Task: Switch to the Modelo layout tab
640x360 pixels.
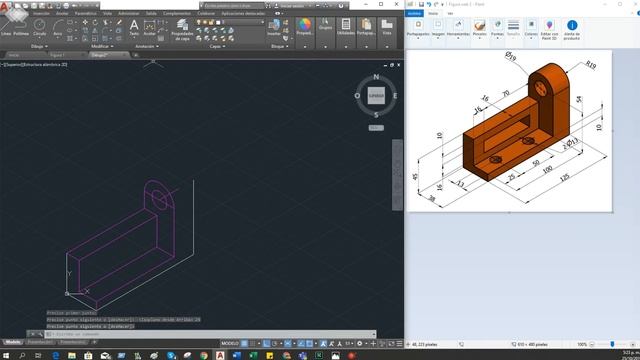Action: (13, 342)
